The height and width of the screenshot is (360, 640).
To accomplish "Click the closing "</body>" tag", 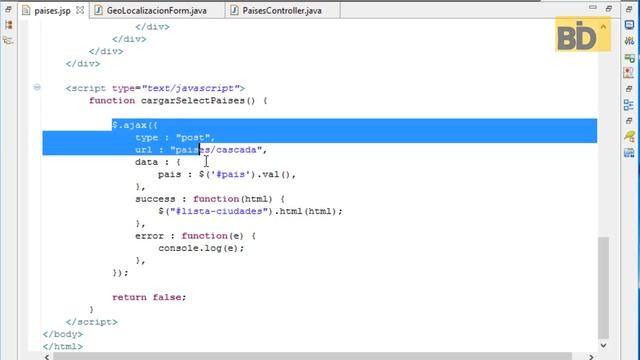I will tap(62, 334).
